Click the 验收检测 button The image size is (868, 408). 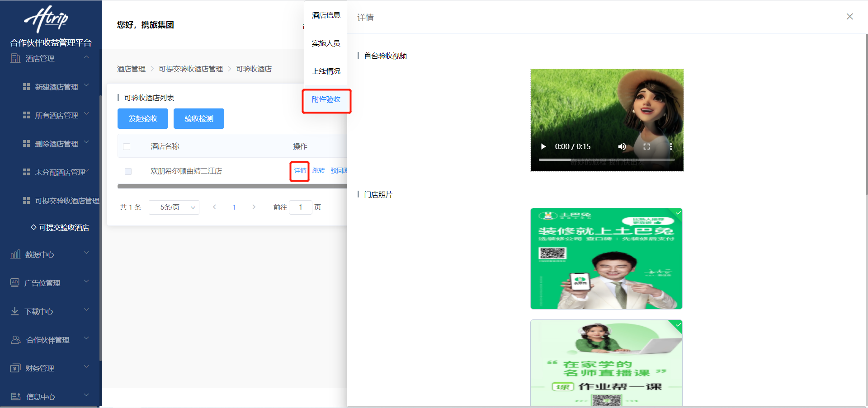[x=199, y=118]
